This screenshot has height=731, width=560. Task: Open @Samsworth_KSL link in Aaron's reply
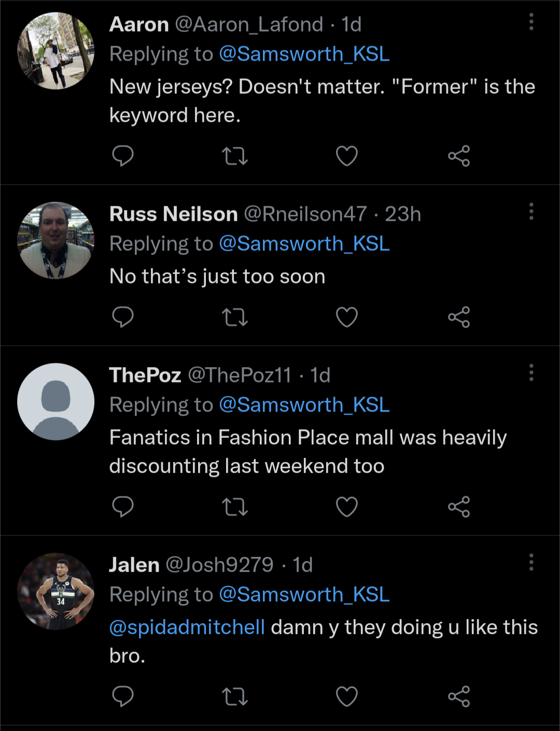304,54
